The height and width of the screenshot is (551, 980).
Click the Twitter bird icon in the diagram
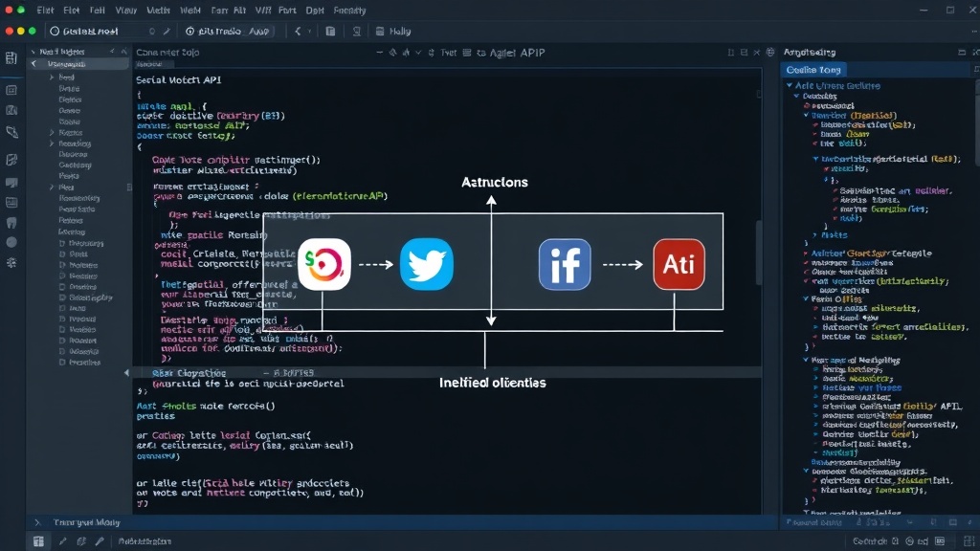pyautogui.click(x=426, y=264)
